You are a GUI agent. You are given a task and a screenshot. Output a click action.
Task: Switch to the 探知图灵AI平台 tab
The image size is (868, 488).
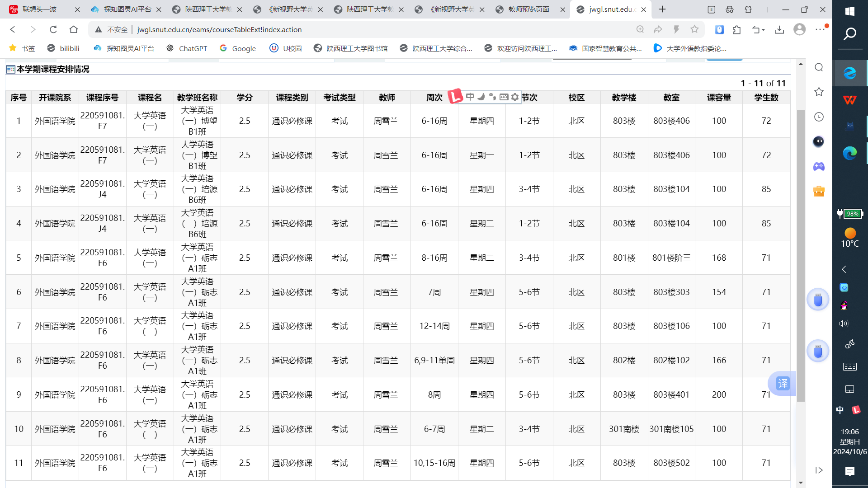(127, 9)
